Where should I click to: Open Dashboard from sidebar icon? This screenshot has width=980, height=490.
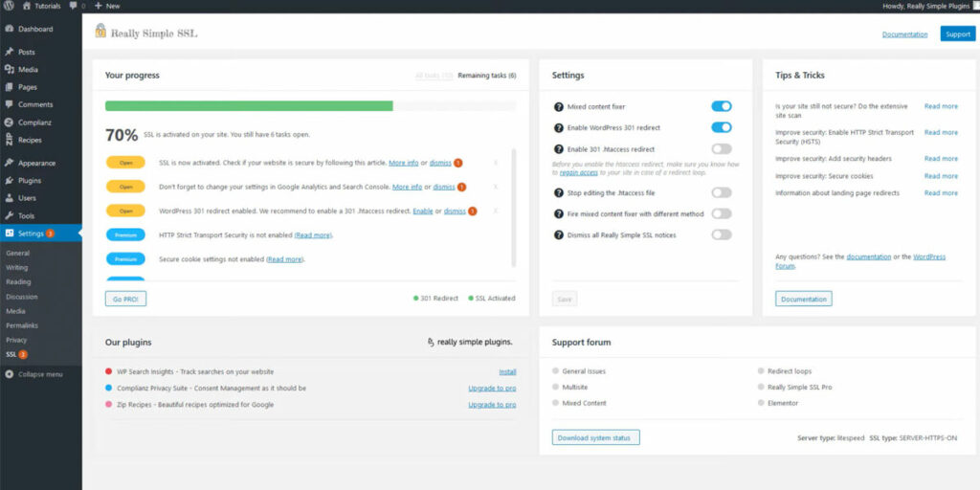(x=10, y=29)
